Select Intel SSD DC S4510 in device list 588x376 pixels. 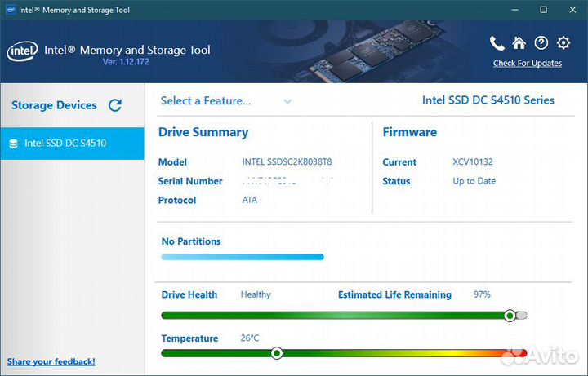73,144
